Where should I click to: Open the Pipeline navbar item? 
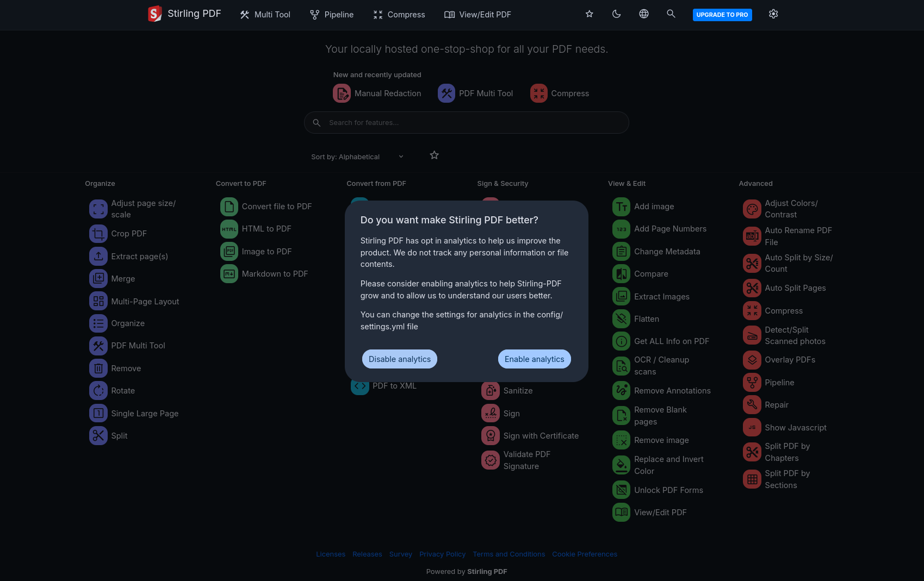(332, 15)
